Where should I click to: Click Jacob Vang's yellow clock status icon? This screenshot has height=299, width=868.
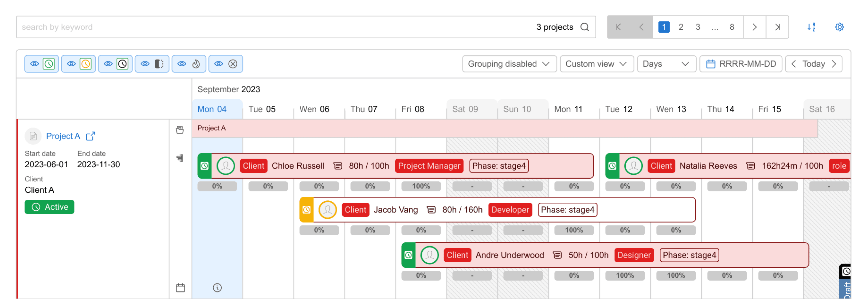pos(306,210)
